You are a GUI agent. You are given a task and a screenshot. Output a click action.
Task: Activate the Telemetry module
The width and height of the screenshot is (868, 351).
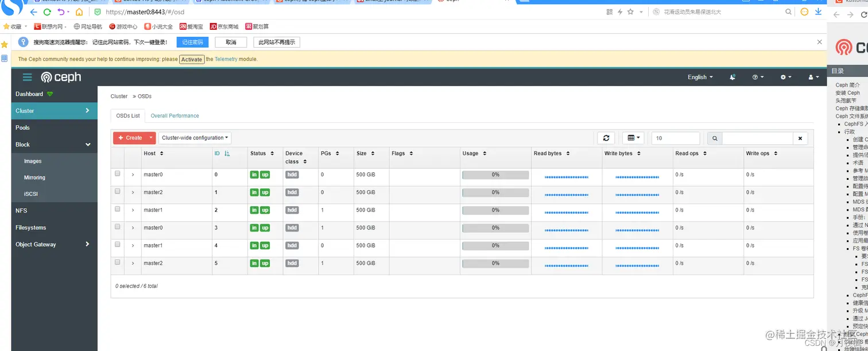pyautogui.click(x=192, y=59)
